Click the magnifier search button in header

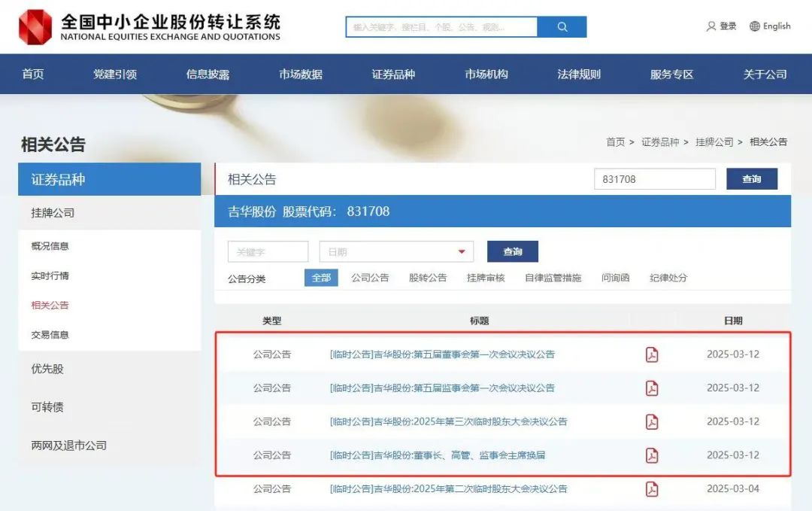562,27
